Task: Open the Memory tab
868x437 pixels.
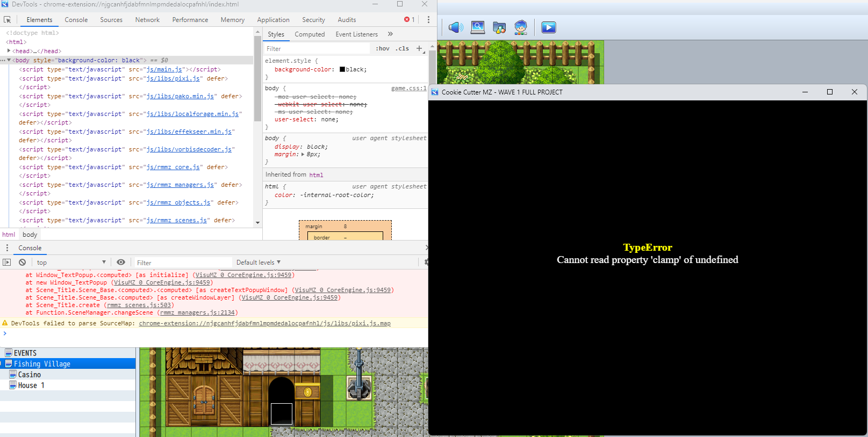Action: [232, 20]
